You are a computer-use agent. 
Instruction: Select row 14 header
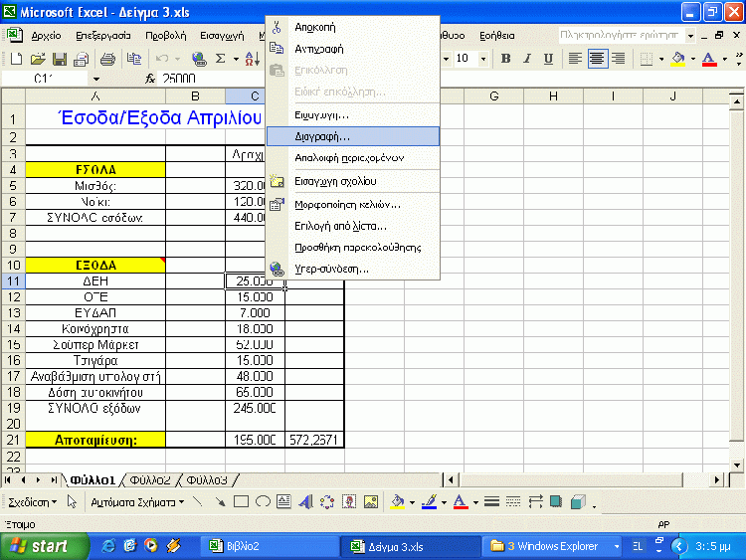pyautogui.click(x=13, y=329)
